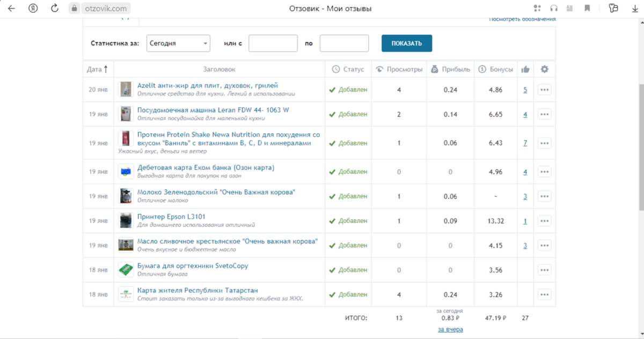Click the SvetoCopy paper thumbnail
This screenshot has height=339, width=644.
[x=126, y=270]
